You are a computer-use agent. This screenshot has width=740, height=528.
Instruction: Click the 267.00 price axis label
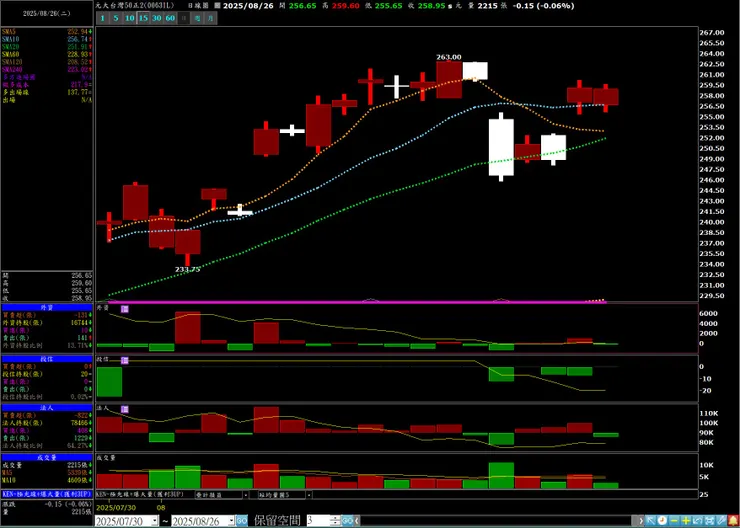(713, 33)
